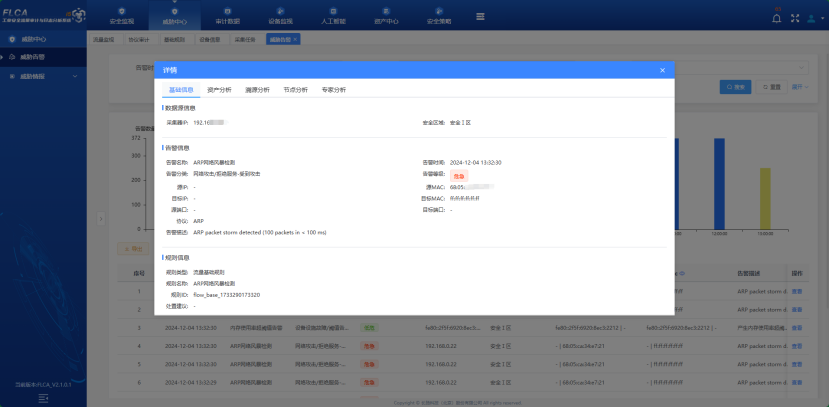Image resolution: width=829 pixels, height=407 pixels.
Task: Click the hamburger menu icon in header
Action: coord(480,16)
